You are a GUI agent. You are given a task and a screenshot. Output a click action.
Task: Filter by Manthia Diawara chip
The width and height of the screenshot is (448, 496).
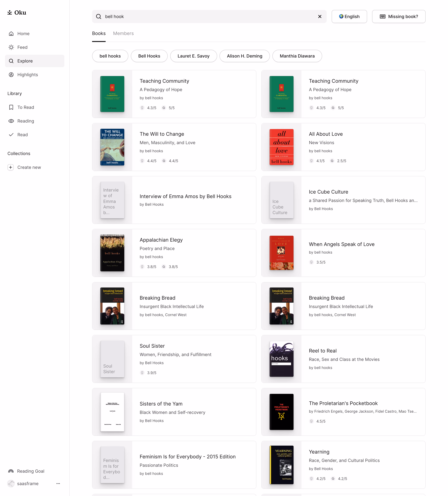pyautogui.click(x=297, y=56)
